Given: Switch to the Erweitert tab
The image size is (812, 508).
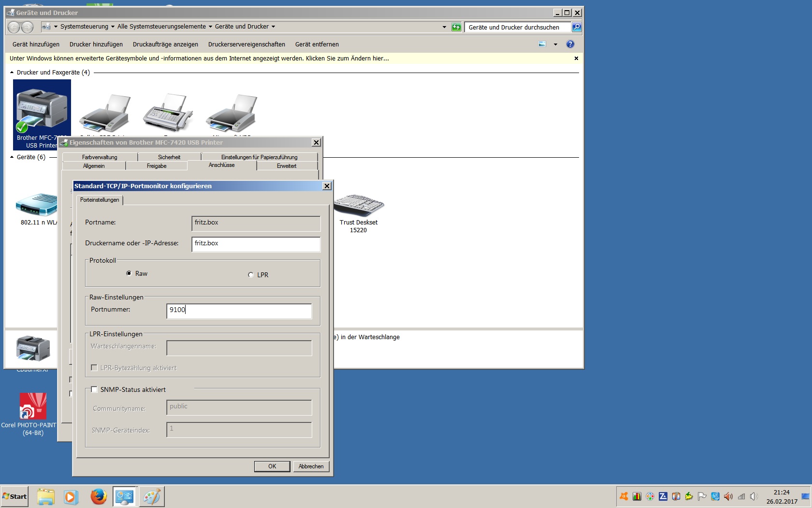Looking at the screenshot, I should coord(287,166).
